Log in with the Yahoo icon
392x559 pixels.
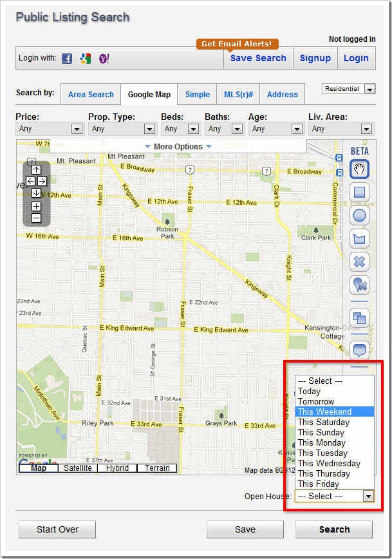click(104, 59)
